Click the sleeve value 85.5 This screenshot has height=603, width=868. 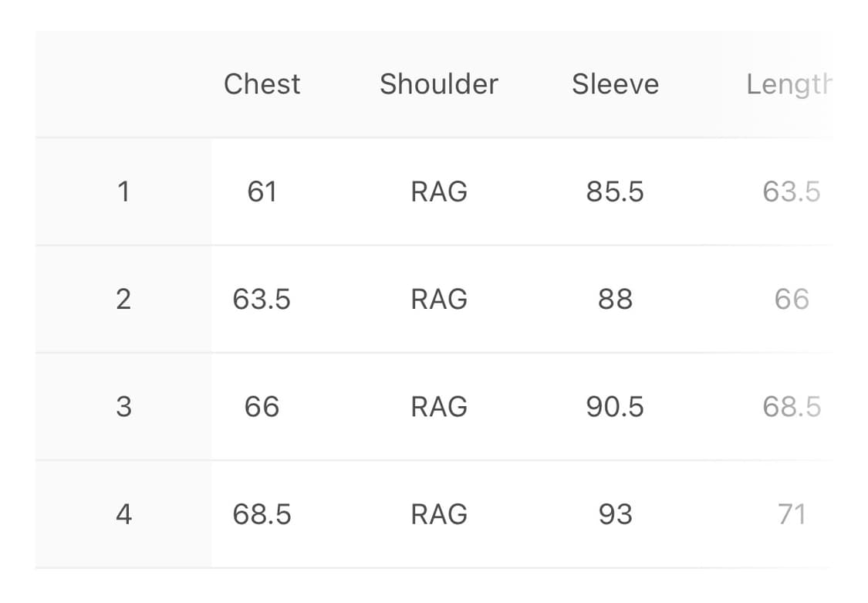click(x=615, y=191)
